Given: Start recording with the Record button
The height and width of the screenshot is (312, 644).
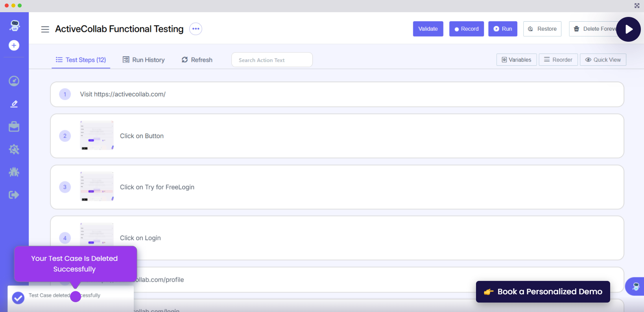Looking at the screenshot, I should [x=466, y=29].
